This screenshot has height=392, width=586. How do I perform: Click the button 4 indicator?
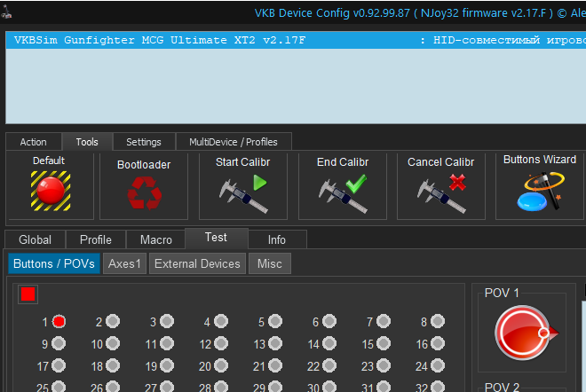[221, 321]
